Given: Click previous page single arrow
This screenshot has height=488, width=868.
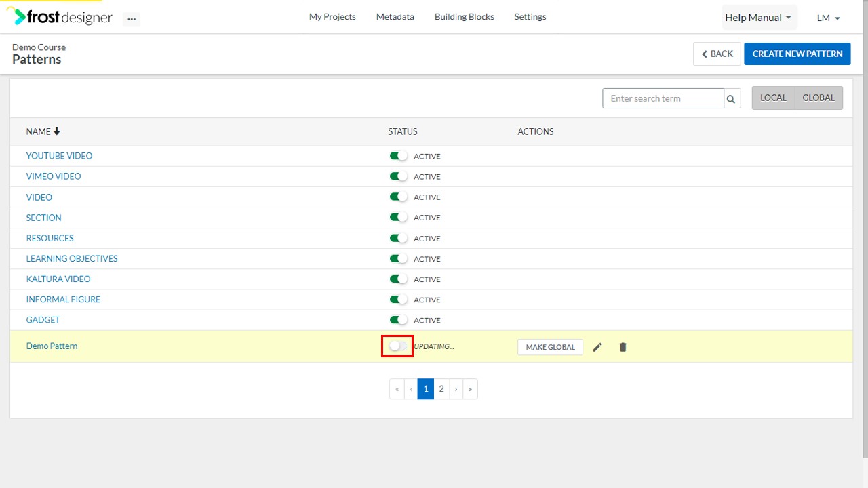Looking at the screenshot, I should pos(411,389).
